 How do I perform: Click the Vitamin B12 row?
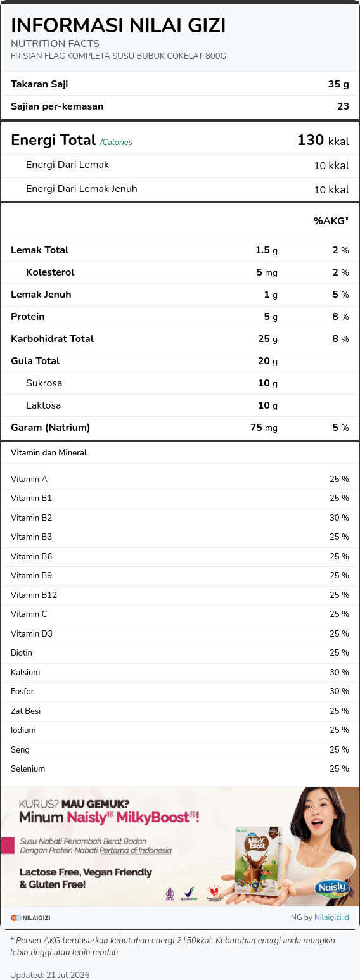point(180,595)
